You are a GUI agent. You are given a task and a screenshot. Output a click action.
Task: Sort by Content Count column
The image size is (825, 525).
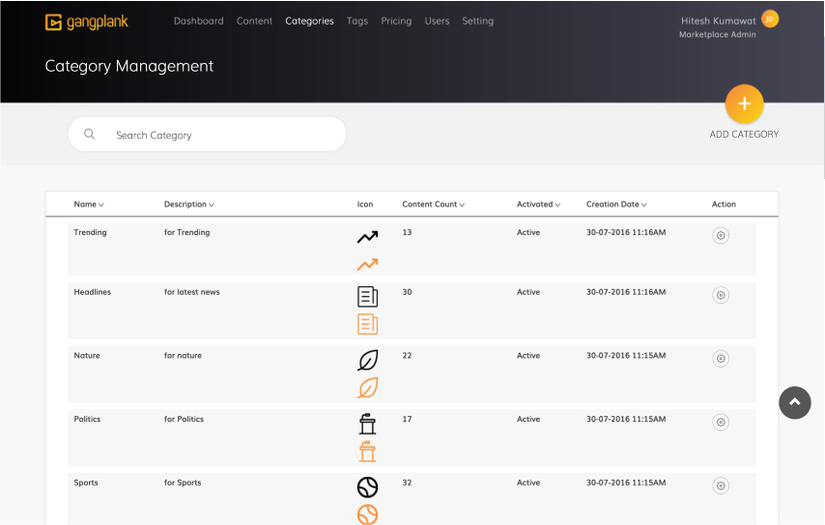(x=433, y=204)
